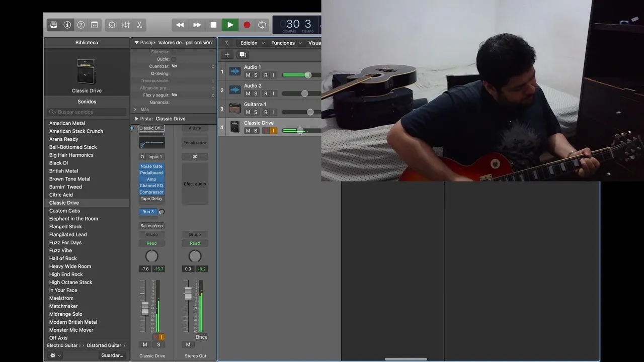Start recording with the red Record button
Image resolution: width=644 pixels, height=362 pixels.
click(247, 25)
